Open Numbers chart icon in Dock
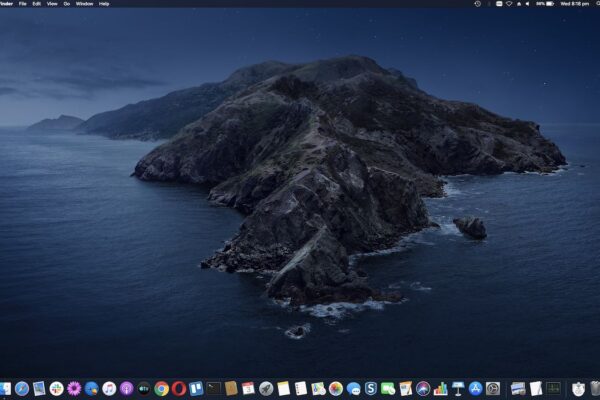 click(x=440, y=389)
